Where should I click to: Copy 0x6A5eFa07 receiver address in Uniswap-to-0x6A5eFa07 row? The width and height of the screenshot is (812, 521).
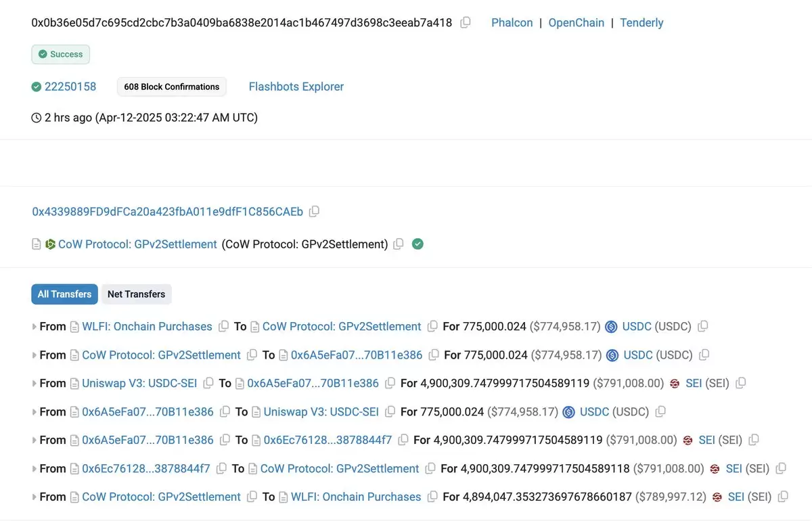[x=390, y=383]
